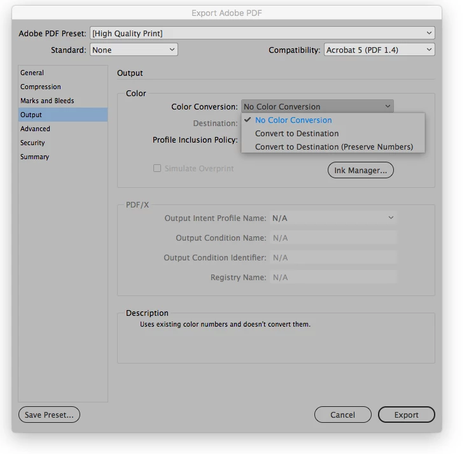Choose No Color Conversion option
Viewport: 476px width, 454px height.
[333, 120]
